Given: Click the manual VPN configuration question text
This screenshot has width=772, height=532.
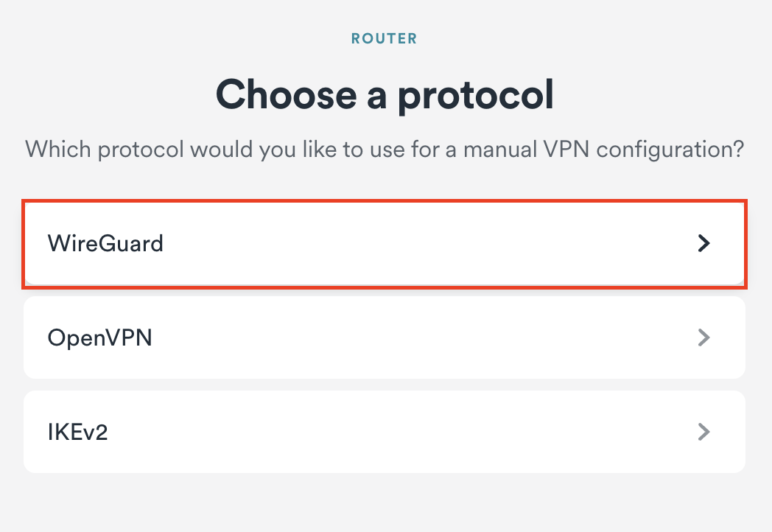Looking at the screenshot, I should pyautogui.click(x=384, y=150).
